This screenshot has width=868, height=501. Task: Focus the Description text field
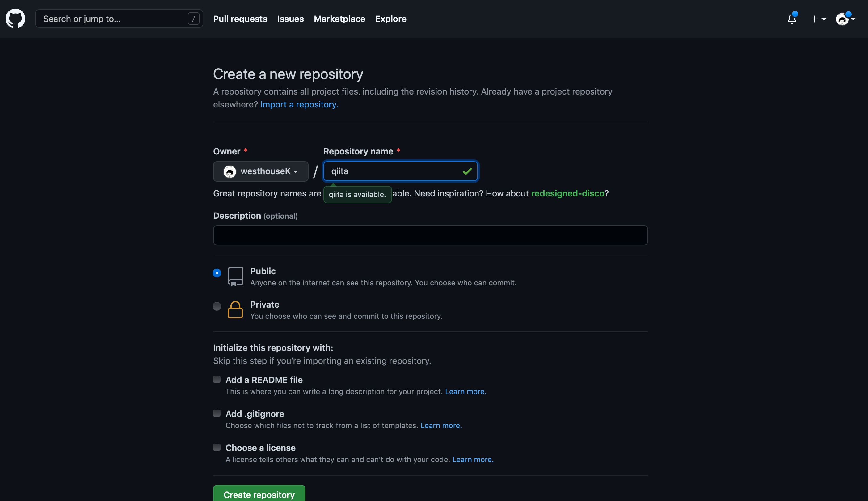pyautogui.click(x=430, y=235)
